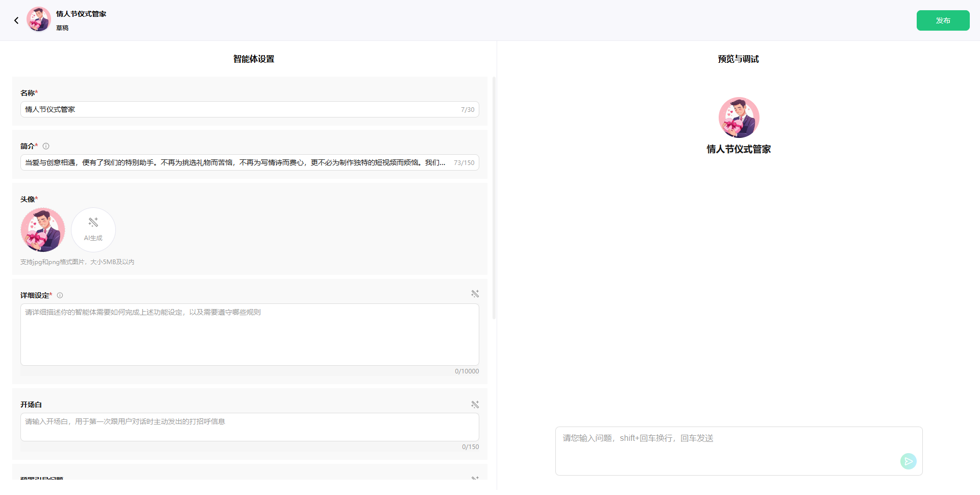Click the 支持jpg和png格式图片 hint text
Viewport: 980px width, 495px height.
pos(77,262)
